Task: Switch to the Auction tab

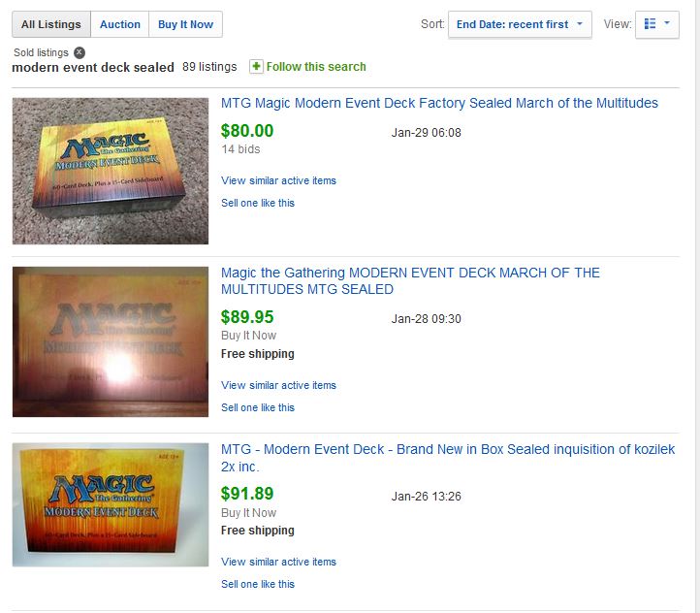Action: click(x=119, y=24)
